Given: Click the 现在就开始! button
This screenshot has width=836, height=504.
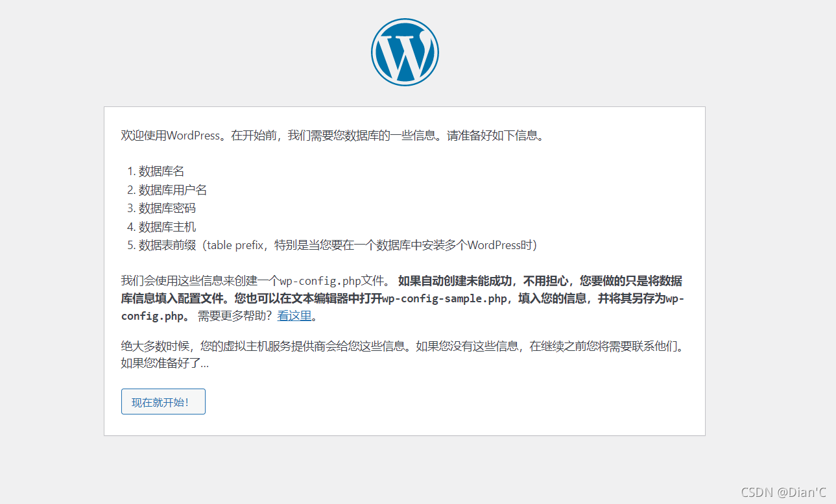Looking at the screenshot, I should point(163,402).
